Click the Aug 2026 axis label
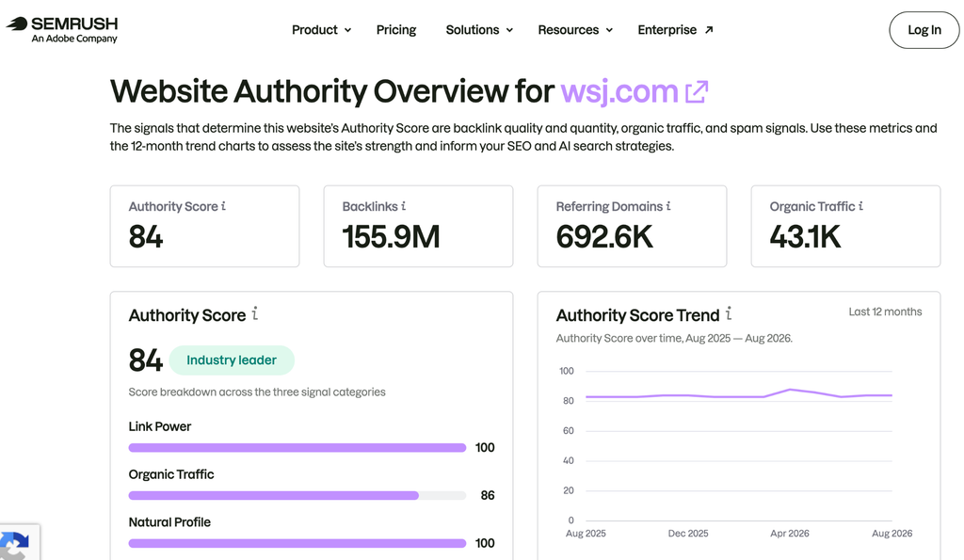The height and width of the screenshot is (560, 964). point(892,534)
